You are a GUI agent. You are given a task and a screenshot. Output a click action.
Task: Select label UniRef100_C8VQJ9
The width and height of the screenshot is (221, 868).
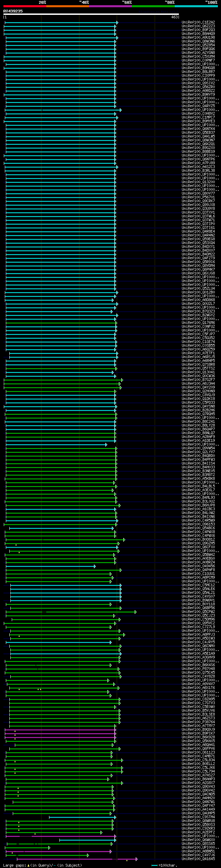(198, 395)
